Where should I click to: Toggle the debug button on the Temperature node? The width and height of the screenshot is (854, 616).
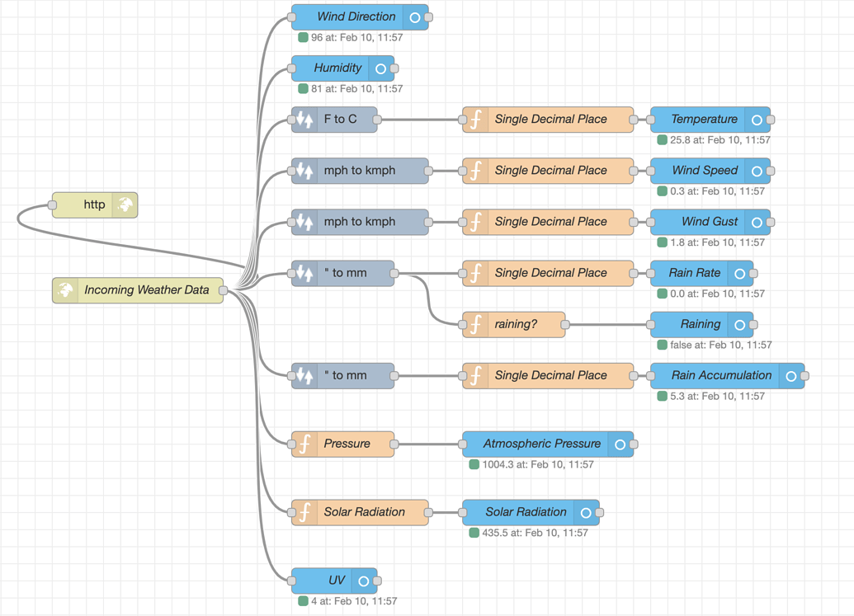click(x=757, y=119)
